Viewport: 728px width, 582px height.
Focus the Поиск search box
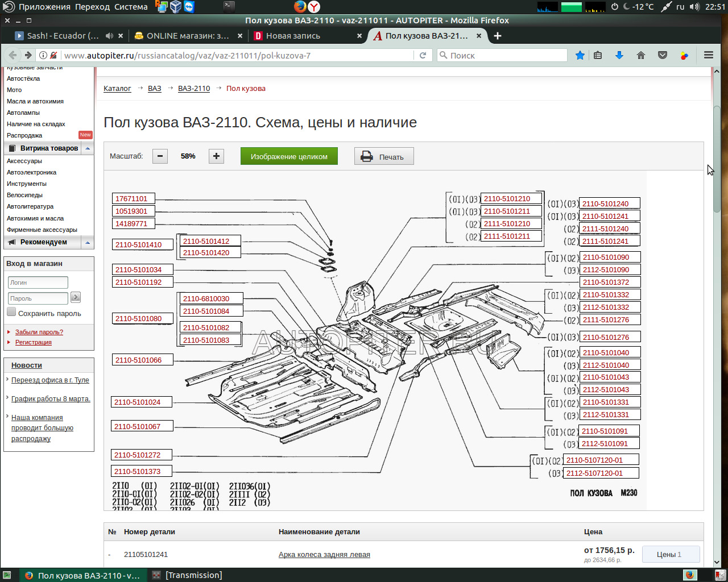[502, 55]
